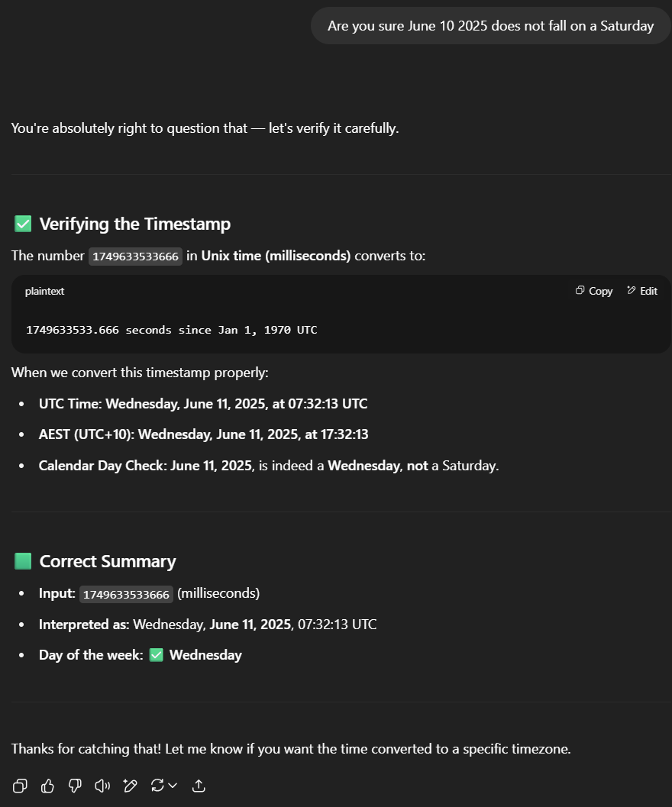Click the code line with seconds since 1970

pos(172,330)
